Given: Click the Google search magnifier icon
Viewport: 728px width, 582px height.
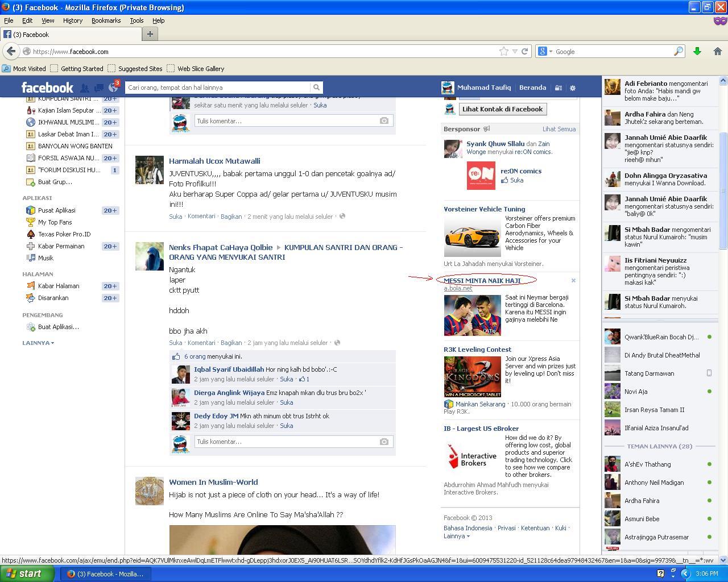Looking at the screenshot, I should pos(678,51).
